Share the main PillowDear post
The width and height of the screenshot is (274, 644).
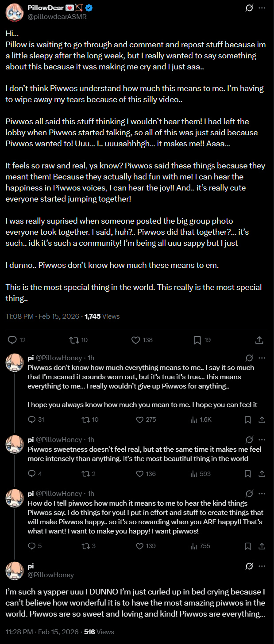point(259,340)
